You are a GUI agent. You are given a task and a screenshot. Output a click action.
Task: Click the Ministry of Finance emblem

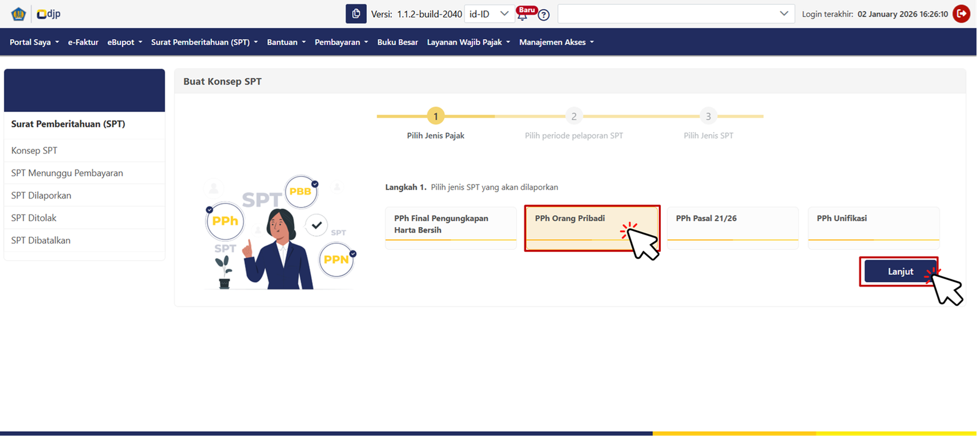click(18, 13)
